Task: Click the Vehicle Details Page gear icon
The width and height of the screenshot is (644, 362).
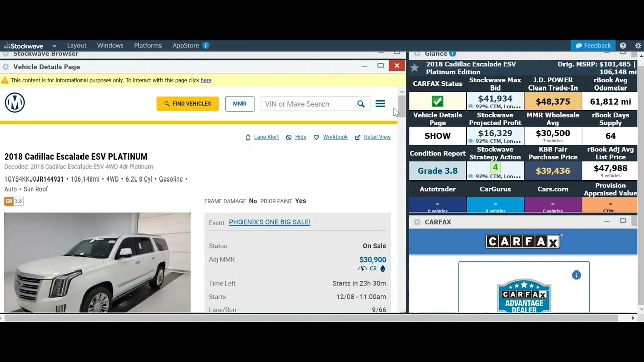Action: pos(5,67)
